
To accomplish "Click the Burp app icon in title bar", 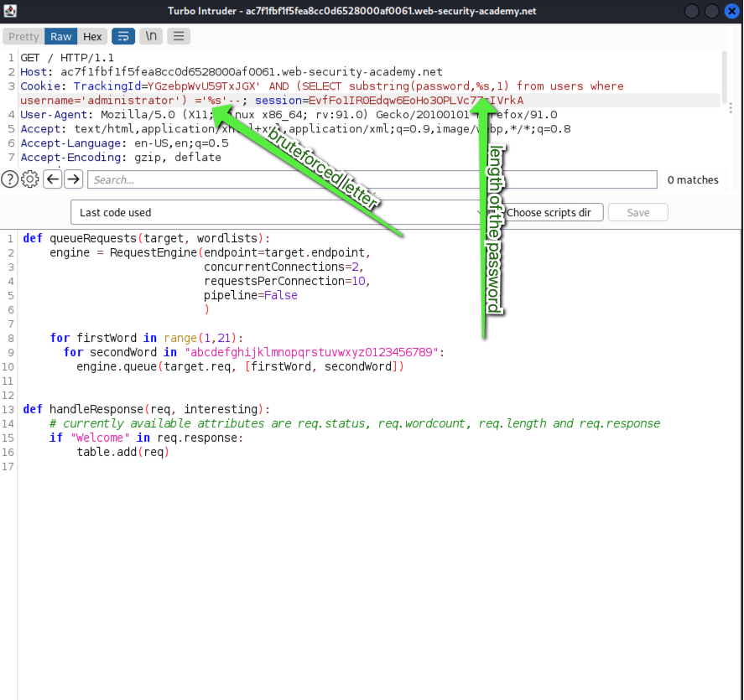I will point(10,10).
